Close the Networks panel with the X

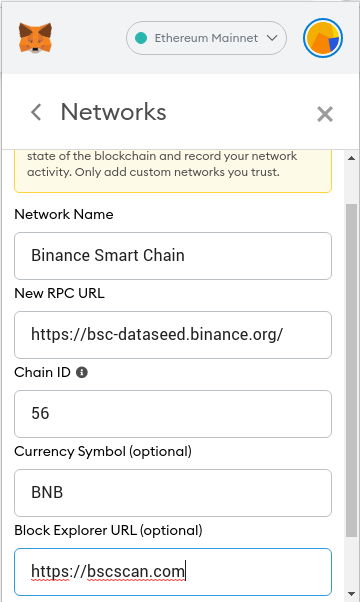click(x=325, y=114)
